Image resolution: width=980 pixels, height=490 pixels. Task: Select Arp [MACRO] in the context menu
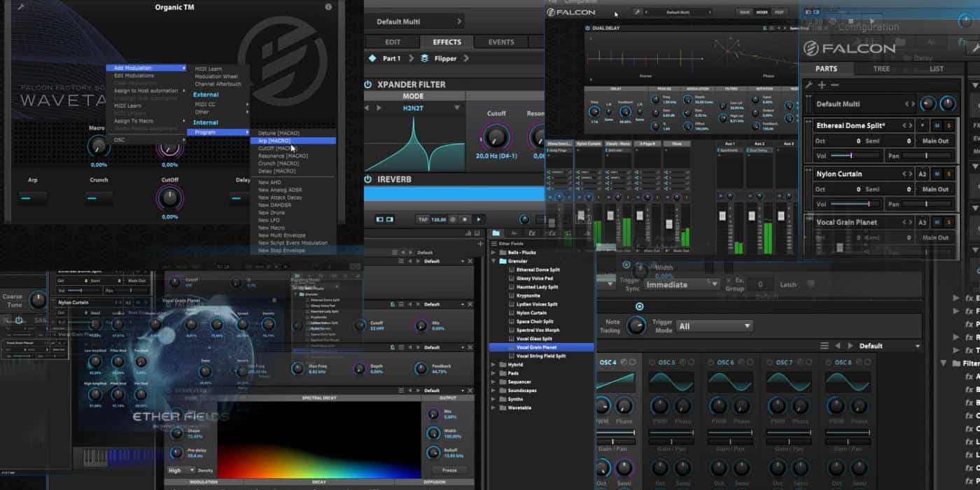click(x=274, y=141)
